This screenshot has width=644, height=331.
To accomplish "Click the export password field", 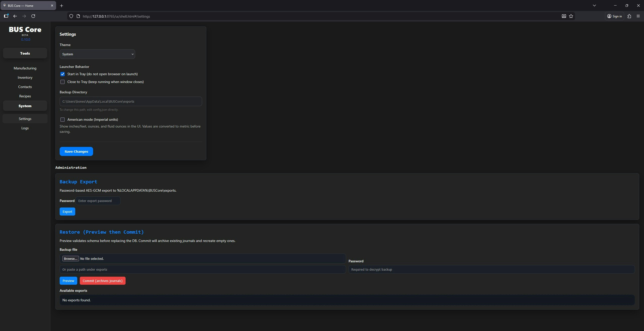I will pos(98,200).
